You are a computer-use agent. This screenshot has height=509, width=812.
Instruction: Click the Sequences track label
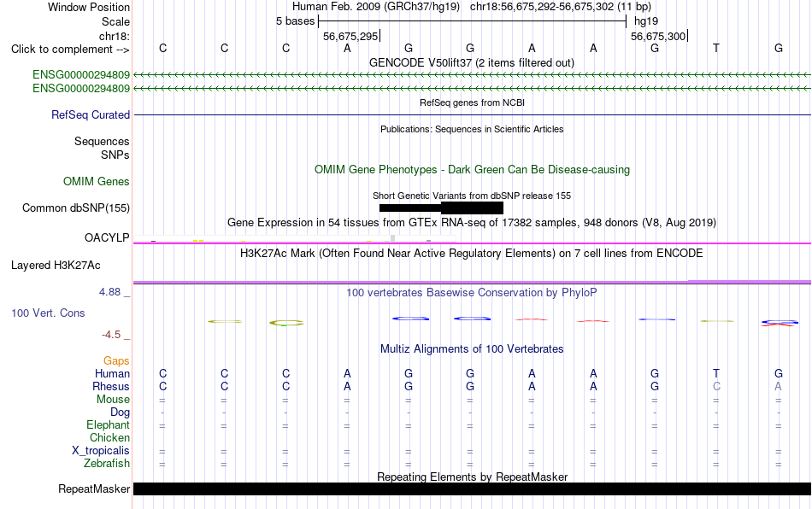(x=102, y=141)
